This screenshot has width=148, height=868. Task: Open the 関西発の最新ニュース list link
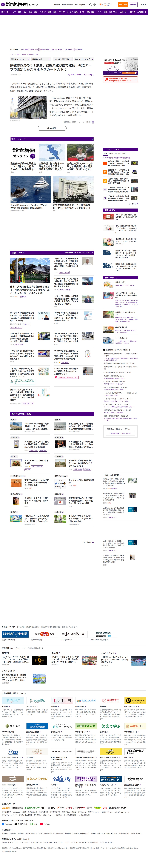pos(79,122)
